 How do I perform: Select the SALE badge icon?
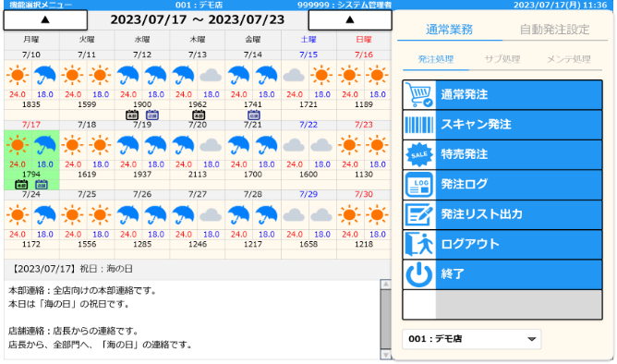pyautogui.click(x=419, y=154)
